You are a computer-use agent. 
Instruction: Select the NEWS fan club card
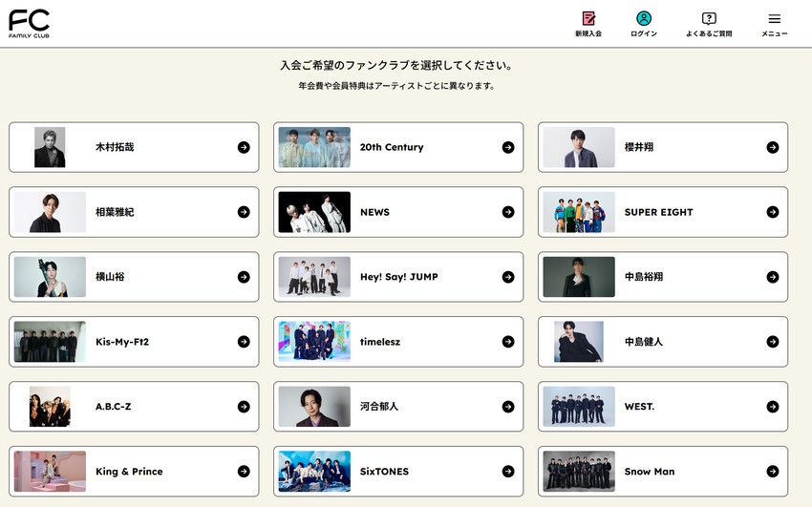point(398,212)
